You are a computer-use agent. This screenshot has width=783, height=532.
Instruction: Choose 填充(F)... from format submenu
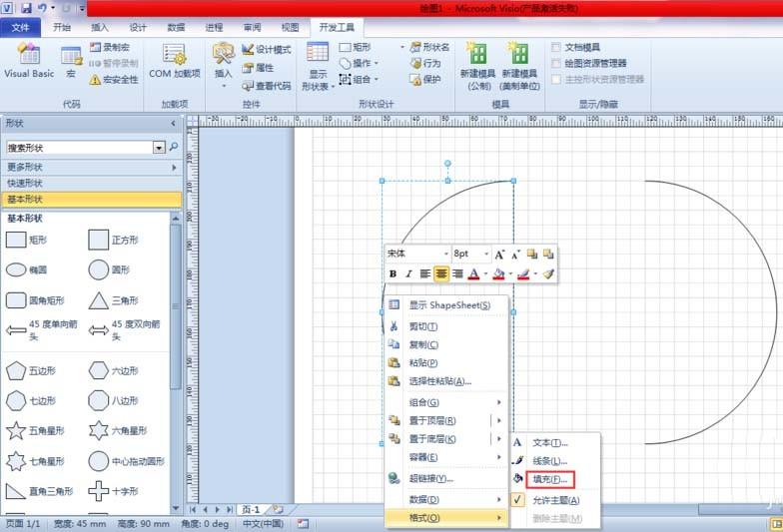pyautogui.click(x=549, y=479)
